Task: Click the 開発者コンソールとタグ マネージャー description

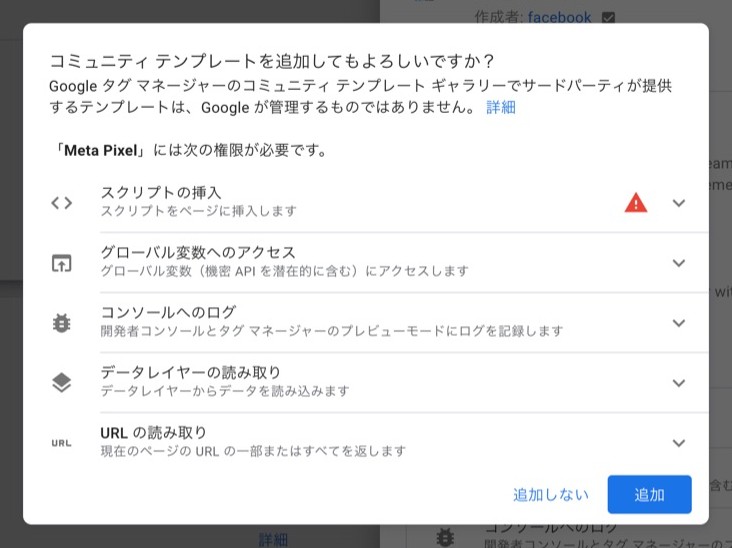Action: [331, 331]
